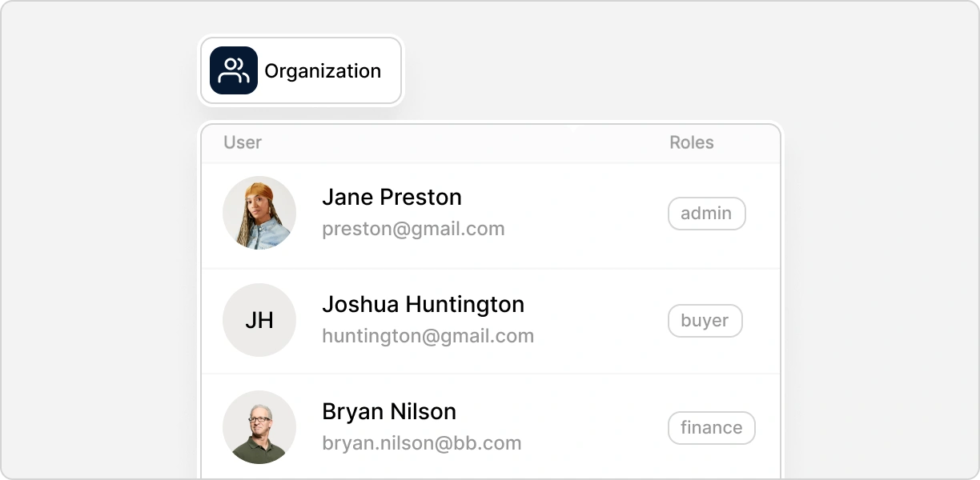Select the buyer role badge

705,321
